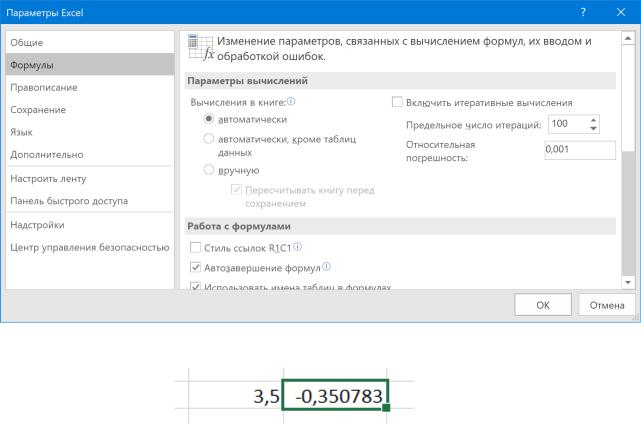
Task: Click info icon next to Автозавершение формул
Action: 326,267
